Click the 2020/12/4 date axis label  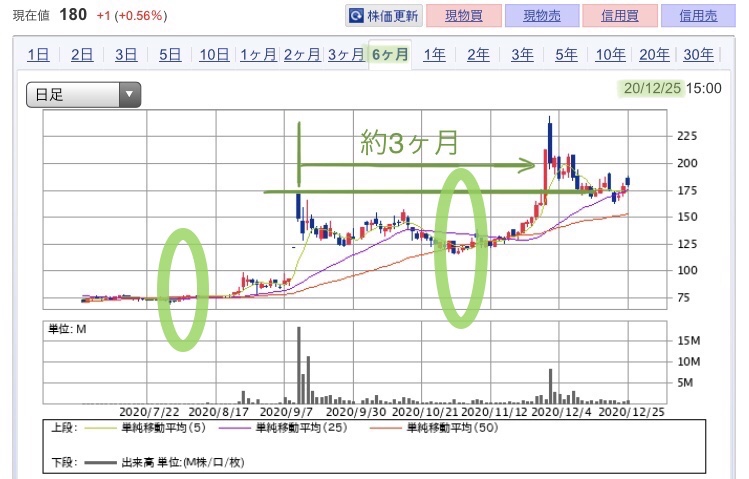click(x=561, y=412)
